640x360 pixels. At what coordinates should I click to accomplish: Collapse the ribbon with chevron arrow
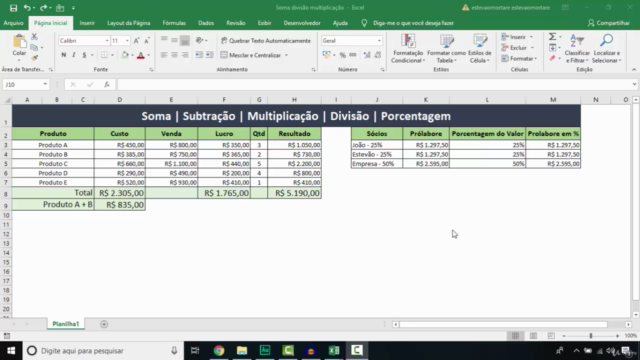point(634,70)
